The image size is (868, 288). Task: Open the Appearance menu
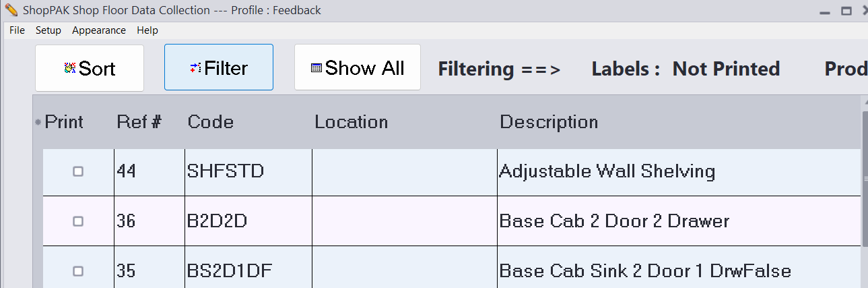pyautogui.click(x=99, y=30)
